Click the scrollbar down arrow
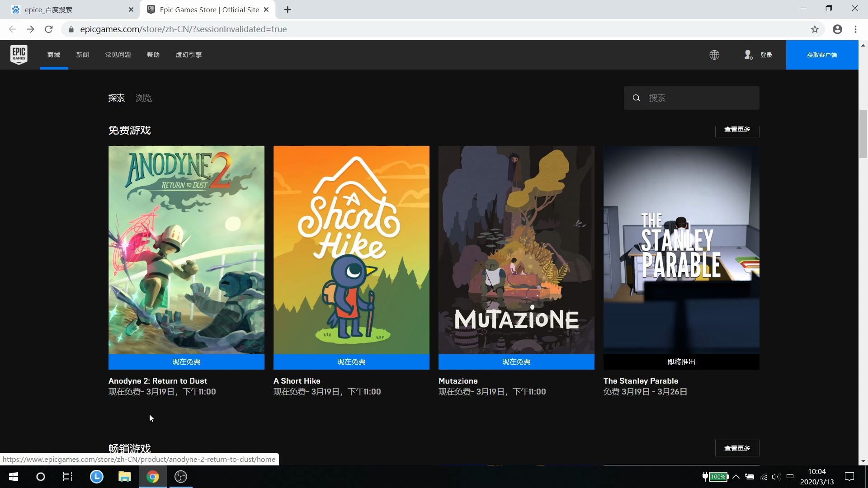Screen dimensions: 868x488 coord(863,461)
